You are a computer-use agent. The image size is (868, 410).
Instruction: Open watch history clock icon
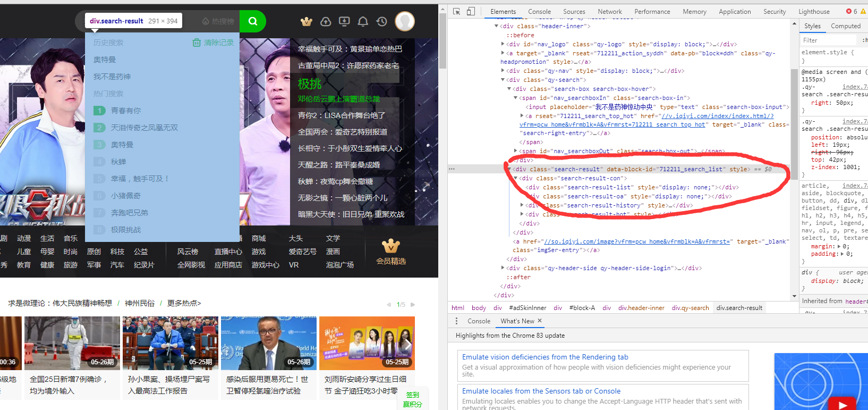tap(381, 21)
